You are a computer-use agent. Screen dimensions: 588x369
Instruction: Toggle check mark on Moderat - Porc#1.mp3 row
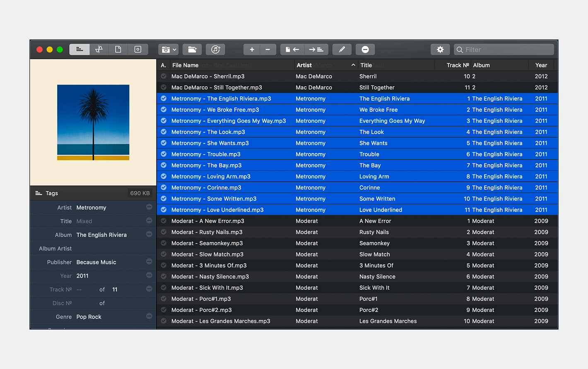(x=164, y=299)
